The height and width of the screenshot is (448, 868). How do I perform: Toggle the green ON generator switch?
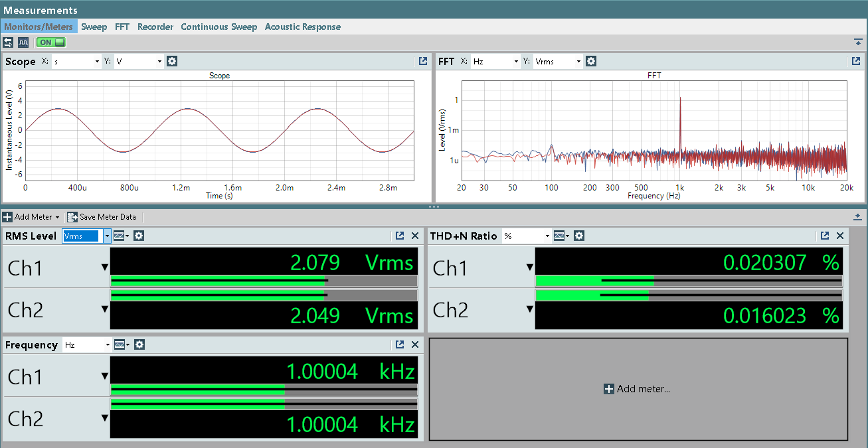coord(50,42)
